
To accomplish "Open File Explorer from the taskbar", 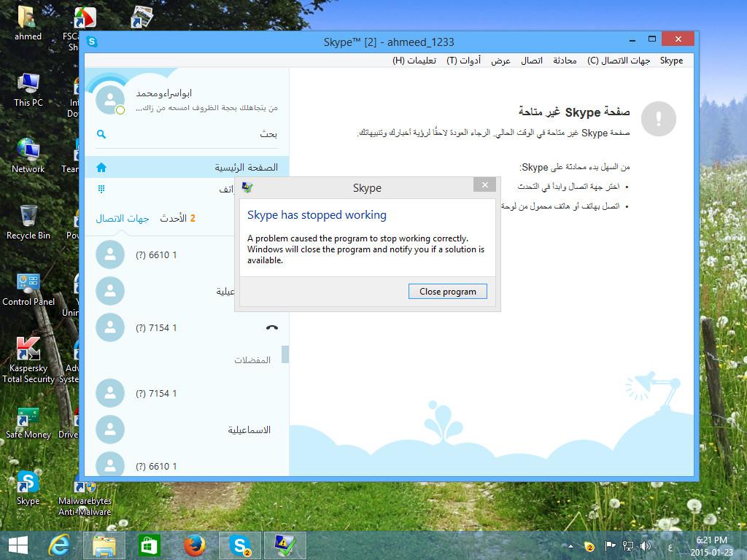I will click(104, 545).
